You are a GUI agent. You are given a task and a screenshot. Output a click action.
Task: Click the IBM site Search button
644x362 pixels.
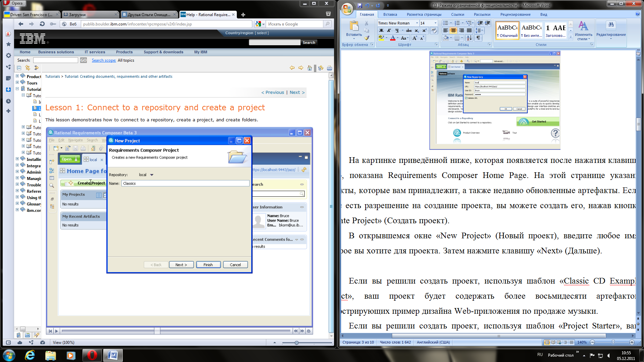tap(309, 43)
